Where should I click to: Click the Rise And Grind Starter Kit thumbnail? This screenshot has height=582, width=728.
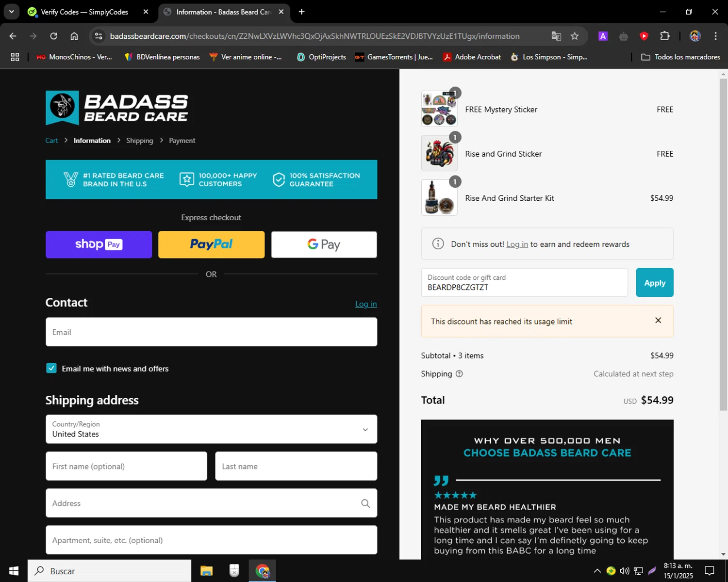tap(439, 197)
